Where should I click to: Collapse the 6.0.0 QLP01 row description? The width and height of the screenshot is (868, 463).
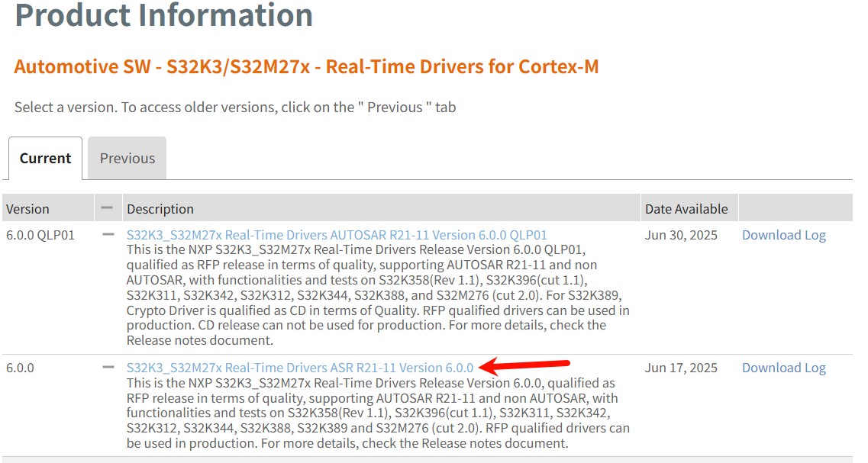(108, 234)
